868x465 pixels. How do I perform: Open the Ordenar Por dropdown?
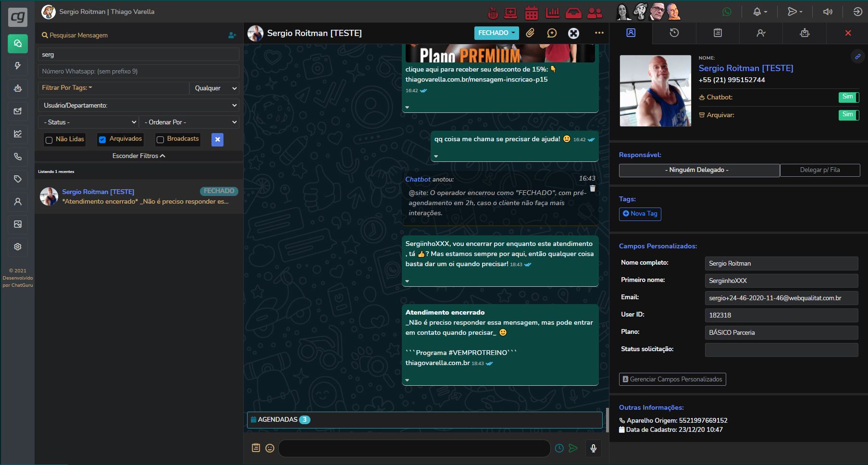click(x=189, y=122)
